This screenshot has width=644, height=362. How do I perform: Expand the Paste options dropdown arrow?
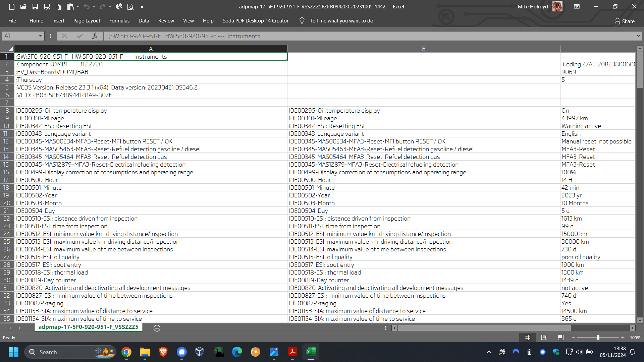pos(78,7)
